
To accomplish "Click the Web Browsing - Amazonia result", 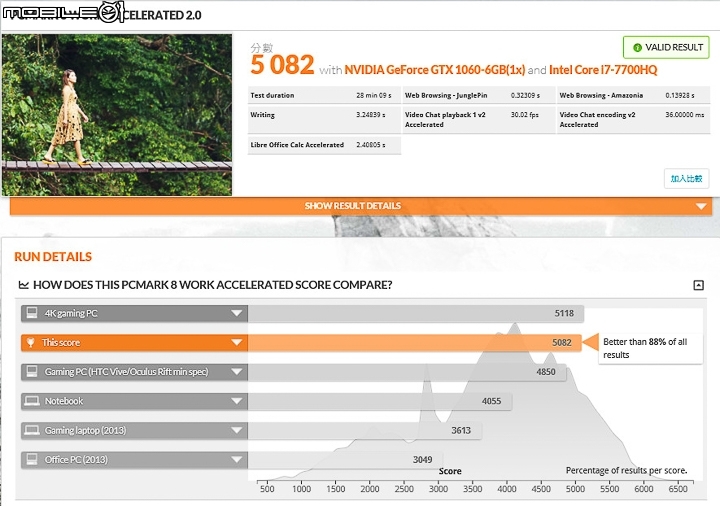I will [x=634, y=96].
